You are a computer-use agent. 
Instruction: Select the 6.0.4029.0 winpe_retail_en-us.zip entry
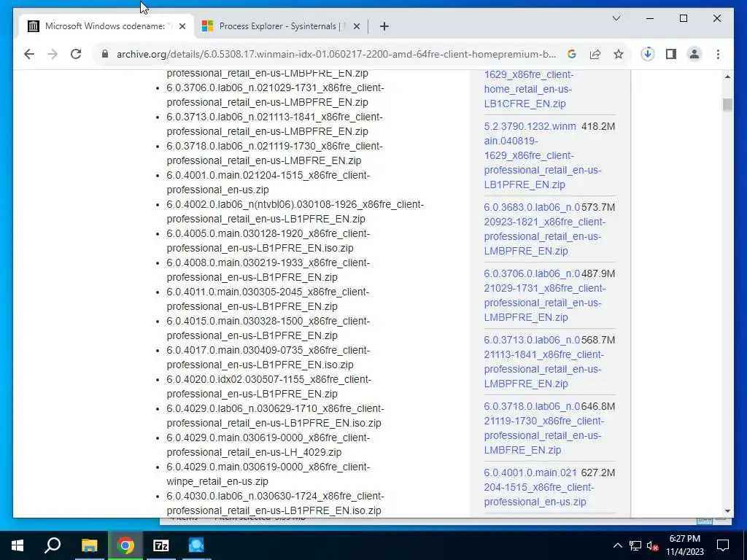(268, 474)
